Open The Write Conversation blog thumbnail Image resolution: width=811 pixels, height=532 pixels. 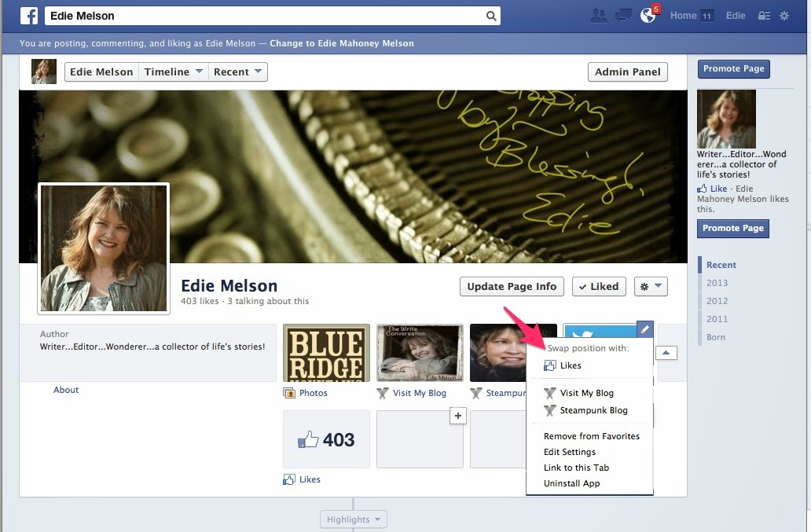420,353
